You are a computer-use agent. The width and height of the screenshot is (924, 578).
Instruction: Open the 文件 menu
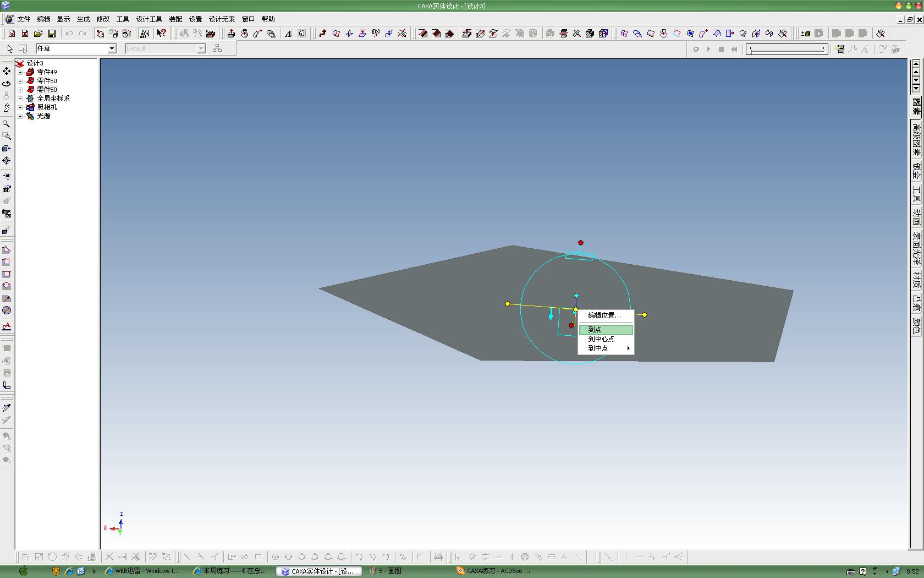[24, 19]
